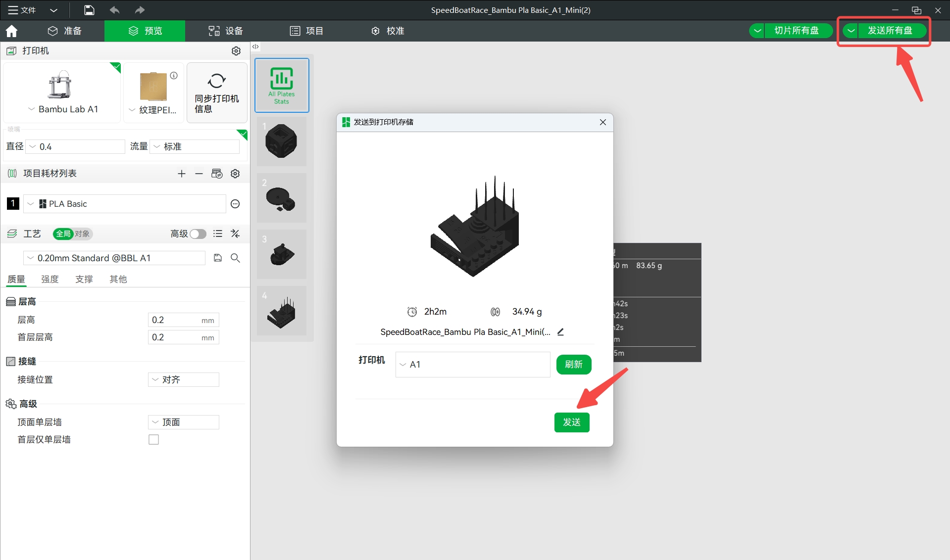
Task: Click 同步打印机信息 sync button
Action: point(217,93)
